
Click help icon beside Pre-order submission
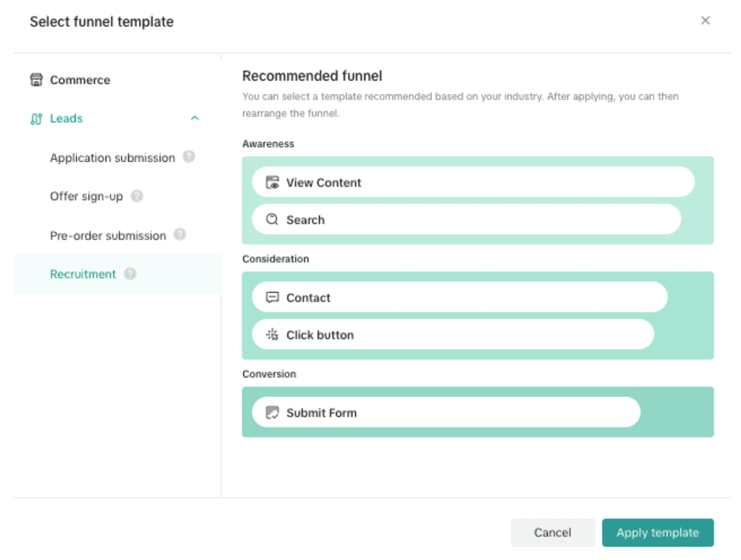(180, 235)
